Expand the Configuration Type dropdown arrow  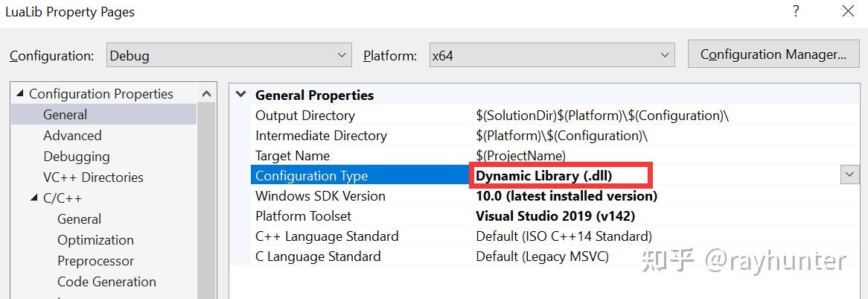[849, 175]
